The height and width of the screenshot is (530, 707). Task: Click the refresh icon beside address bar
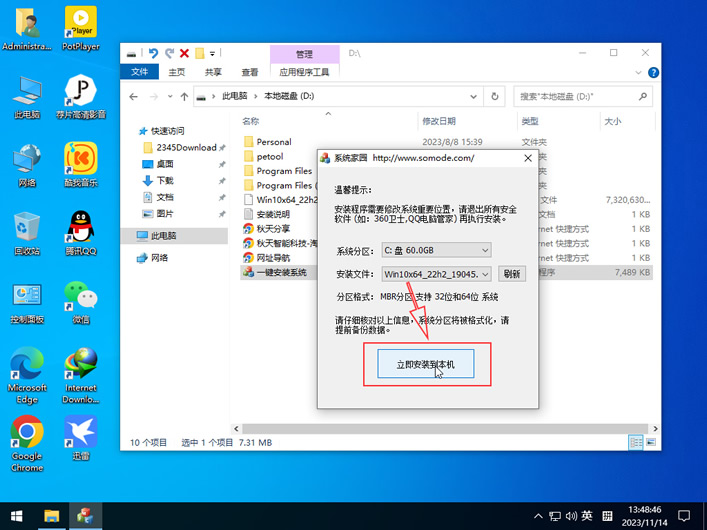click(495, 96)
